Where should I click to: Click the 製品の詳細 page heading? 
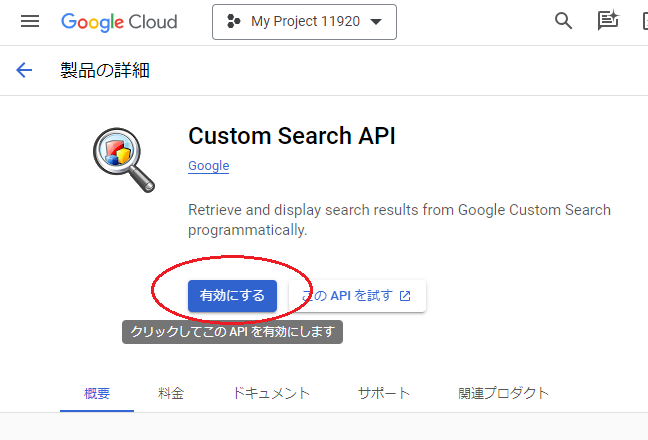(105, 70)
